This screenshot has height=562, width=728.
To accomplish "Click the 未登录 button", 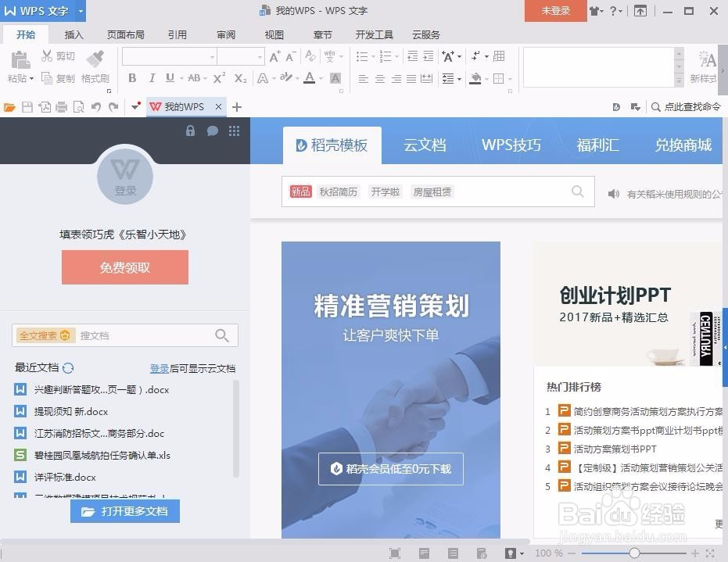I will (555, 11).
